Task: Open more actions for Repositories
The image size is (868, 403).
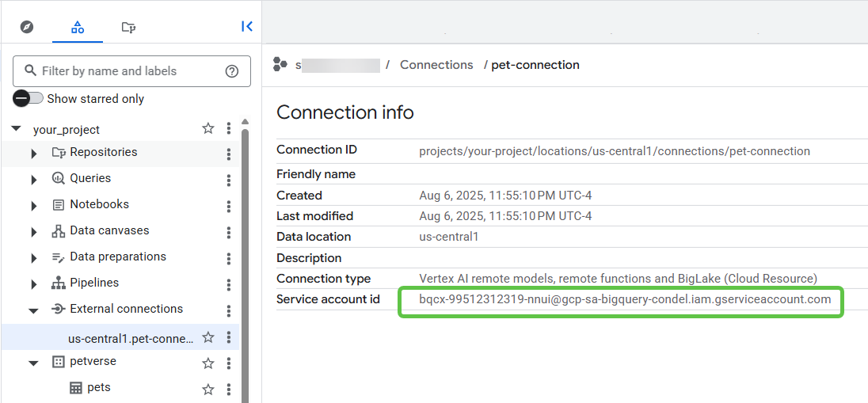Action: coord(229,154)
